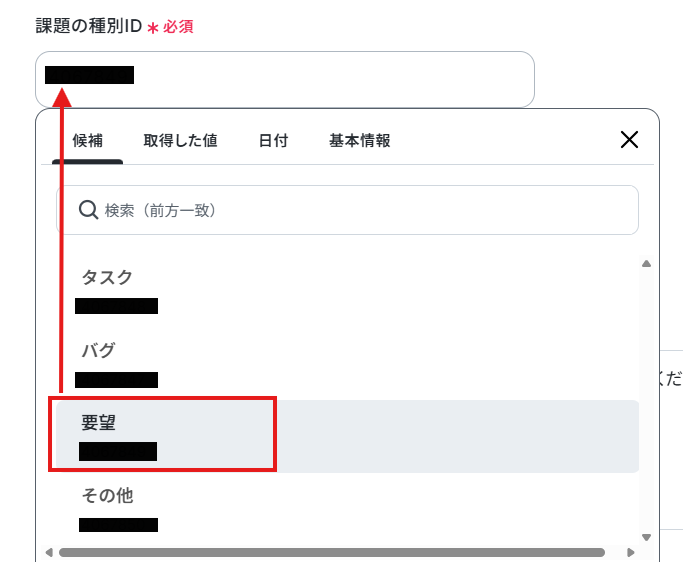Select the 日付 tab
This screenshot has height=562, width=683.
[273, 141]
